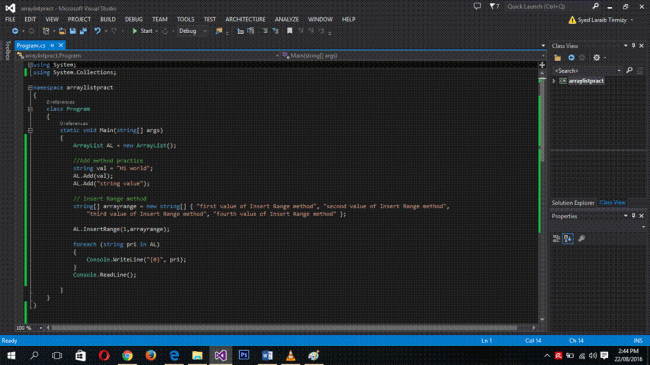Click the Class View New Folder icon
The height and width of the screenshot is (365, 650).
pos(558,58)
